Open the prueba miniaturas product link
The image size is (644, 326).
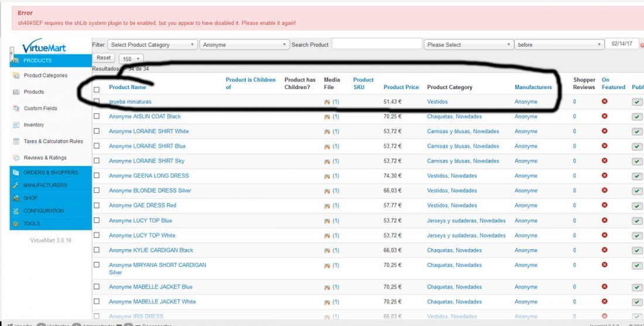(130, 101)
